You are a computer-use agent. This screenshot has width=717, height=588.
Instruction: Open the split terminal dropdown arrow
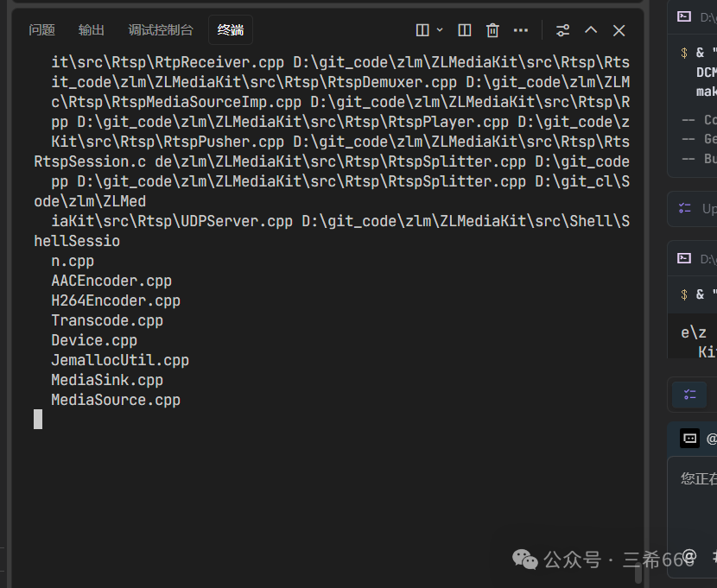pos(440,30)
